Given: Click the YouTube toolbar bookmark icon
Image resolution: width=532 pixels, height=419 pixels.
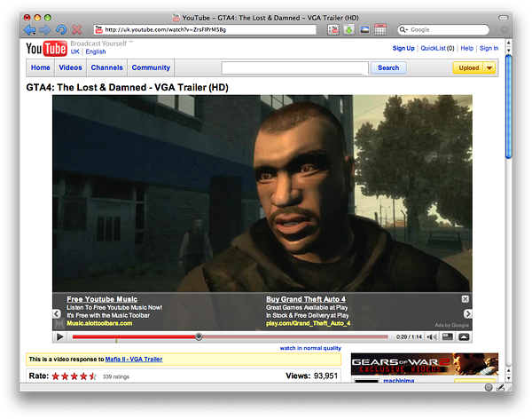Looking at the screenshot, I should pos(333,30).
